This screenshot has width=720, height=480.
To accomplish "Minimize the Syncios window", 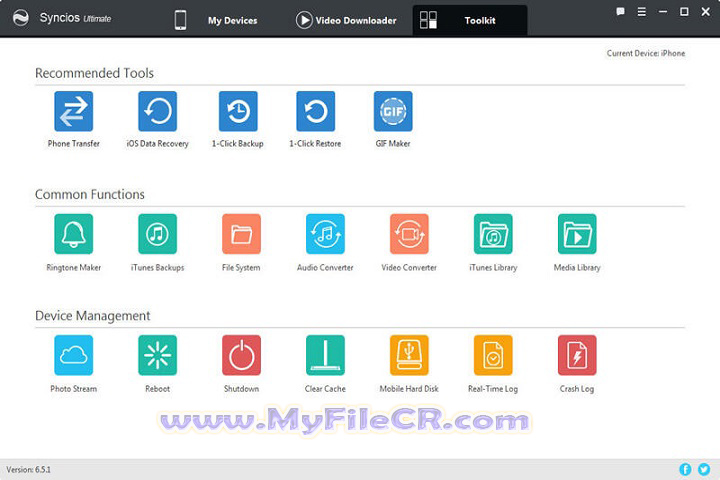I will point(663,11).
